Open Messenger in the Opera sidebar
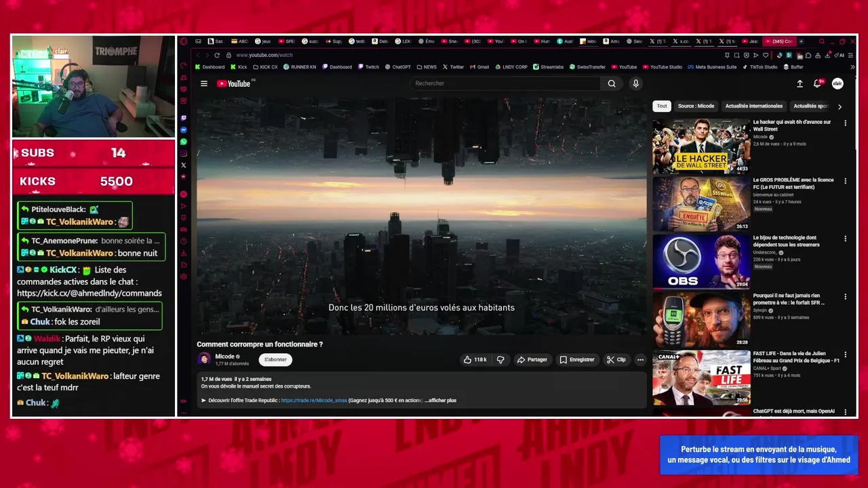Image resolution: width=868 pixels, height=488 pixels. pos(184,130)
